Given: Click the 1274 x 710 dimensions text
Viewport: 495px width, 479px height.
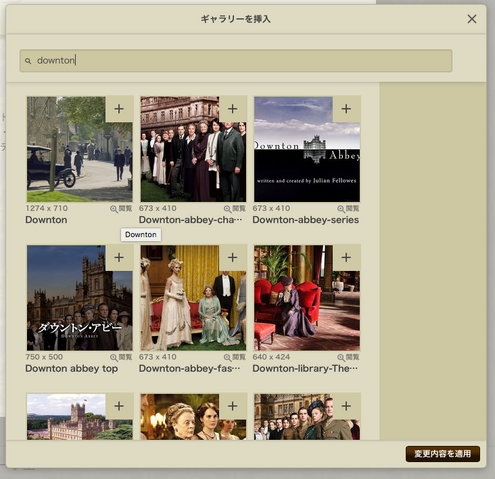Looking at the screenshot, I should point(47,208).
